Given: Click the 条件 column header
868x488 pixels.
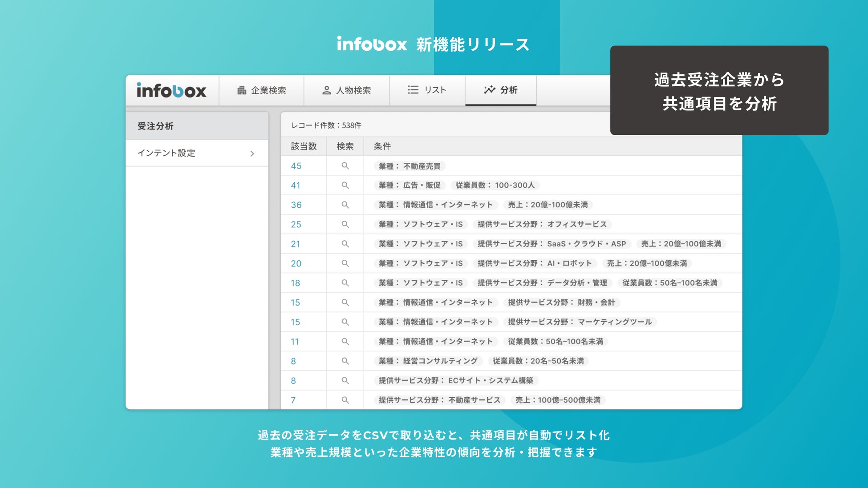Looking at the screenshot, I should 382,146.
